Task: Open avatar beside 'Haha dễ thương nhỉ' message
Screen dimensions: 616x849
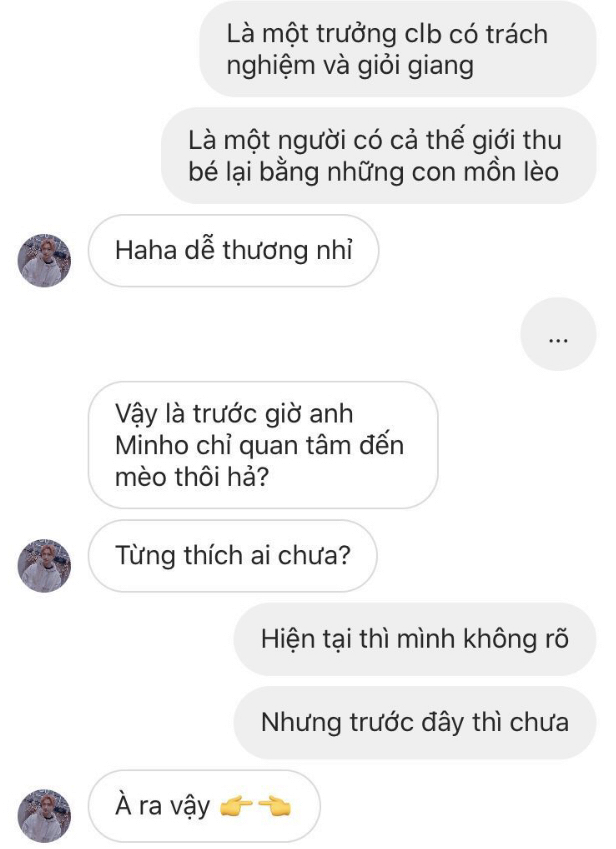Action: [x=44, y=260]
